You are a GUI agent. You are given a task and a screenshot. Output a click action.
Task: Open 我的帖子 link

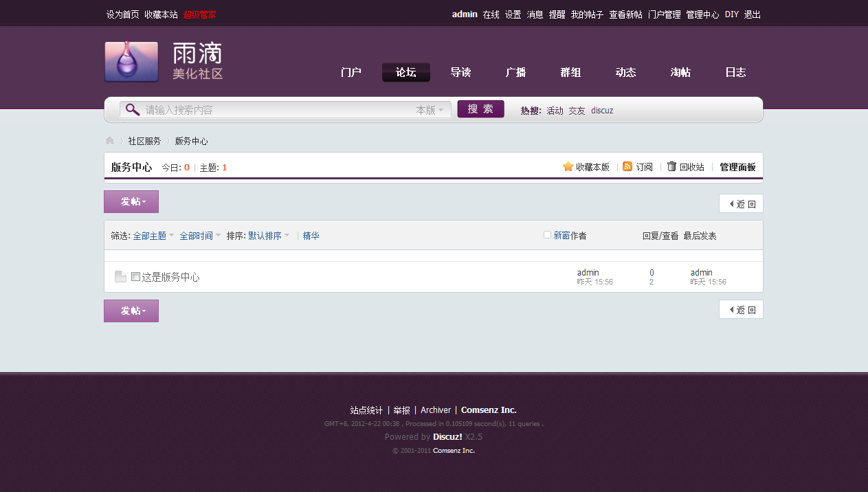(588, 14)
